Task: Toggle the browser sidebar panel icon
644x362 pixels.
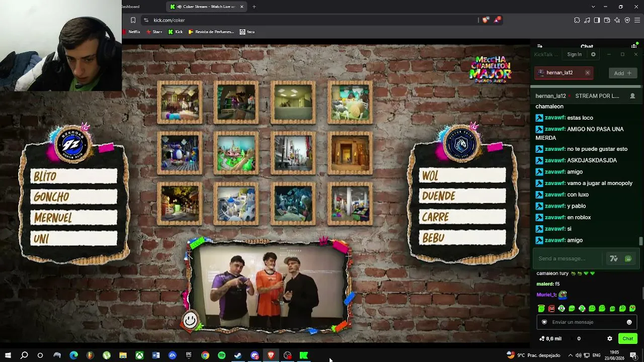Action: click(597, 20)
